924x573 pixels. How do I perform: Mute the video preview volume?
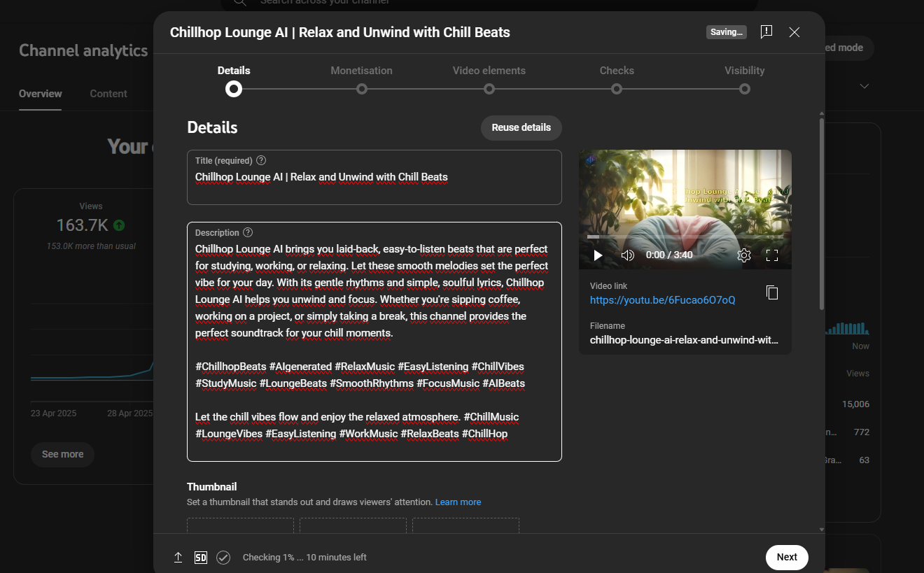point(628,255)
